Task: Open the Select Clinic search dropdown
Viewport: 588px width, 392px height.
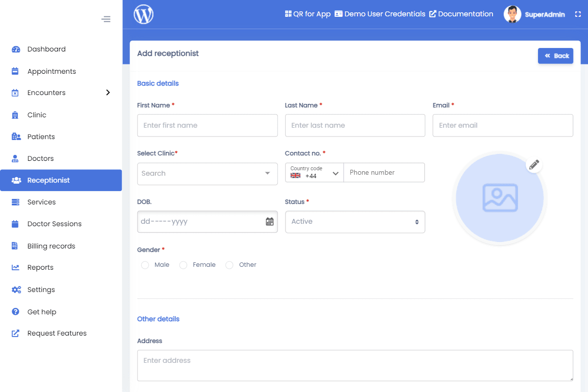Action: tap(207, 174)
